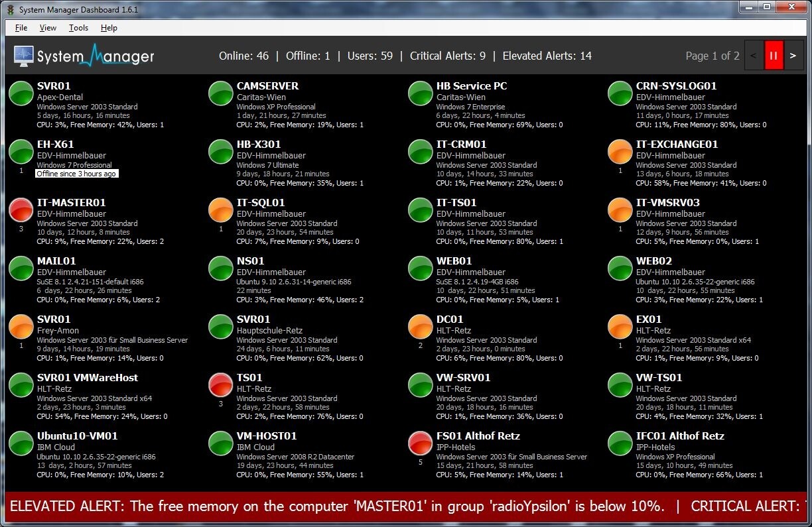
Task: Open the Tools menu
Action: [78, 28]
